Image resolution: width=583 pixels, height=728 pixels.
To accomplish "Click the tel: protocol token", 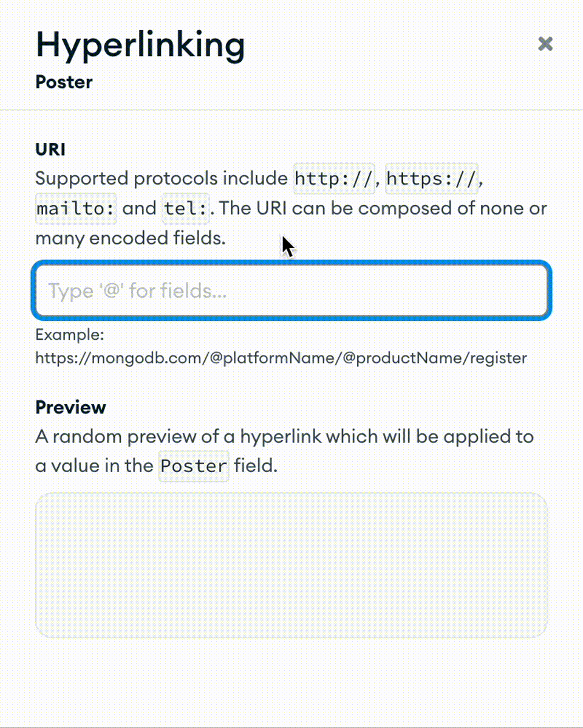I will click(185, 208).
